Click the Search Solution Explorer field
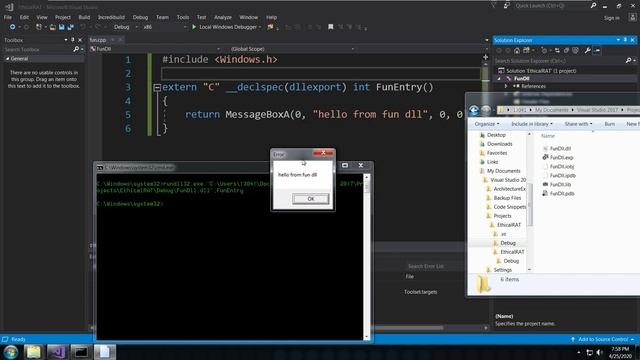The height and width of the screenshot is (360, 640). click(x=559, y=61)
